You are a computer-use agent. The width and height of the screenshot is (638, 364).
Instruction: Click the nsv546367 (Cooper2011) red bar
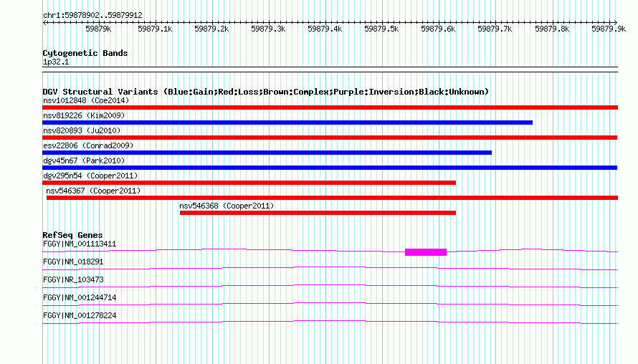(332, 198)
